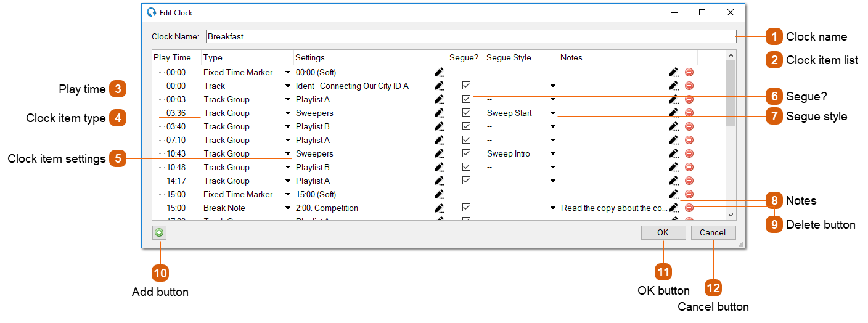This screenshot has width=868, height=323.
Task: Disable Segue for the Break Note row
Action: [x=467, y=208]
